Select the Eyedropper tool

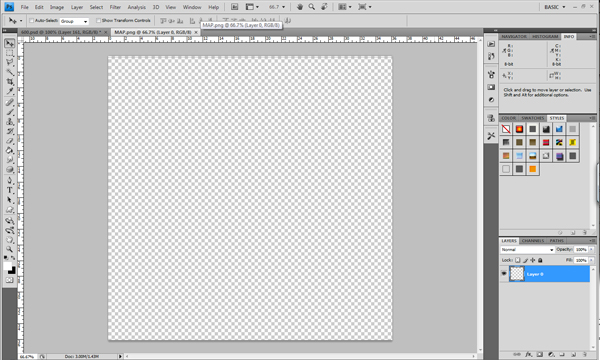coord(10,91)
